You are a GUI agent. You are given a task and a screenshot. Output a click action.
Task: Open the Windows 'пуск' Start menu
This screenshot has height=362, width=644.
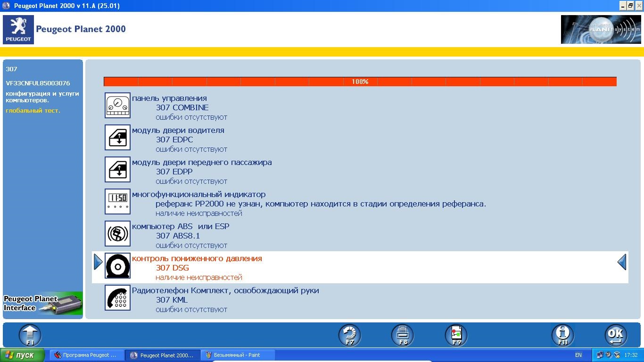pyautogui.click(x=22, y=355)
